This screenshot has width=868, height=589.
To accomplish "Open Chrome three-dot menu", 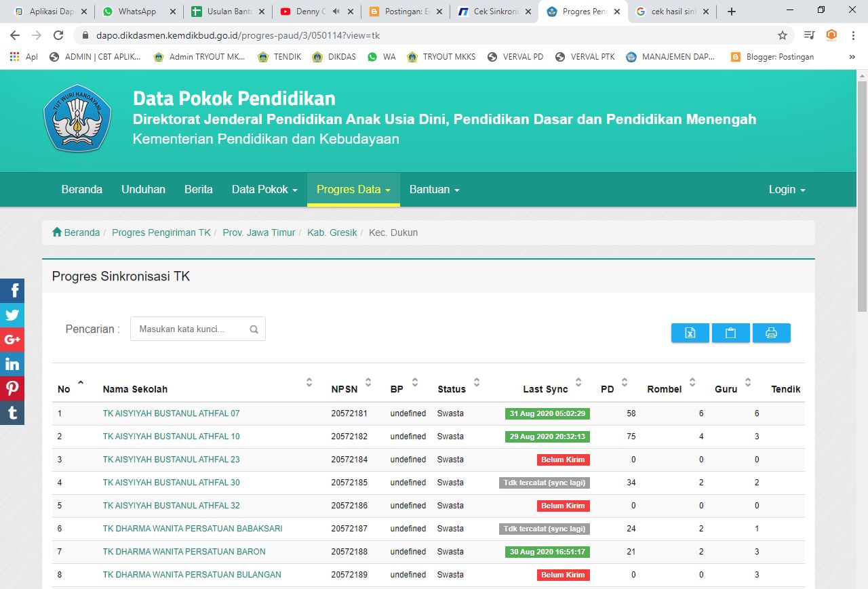I will [853, 35].
